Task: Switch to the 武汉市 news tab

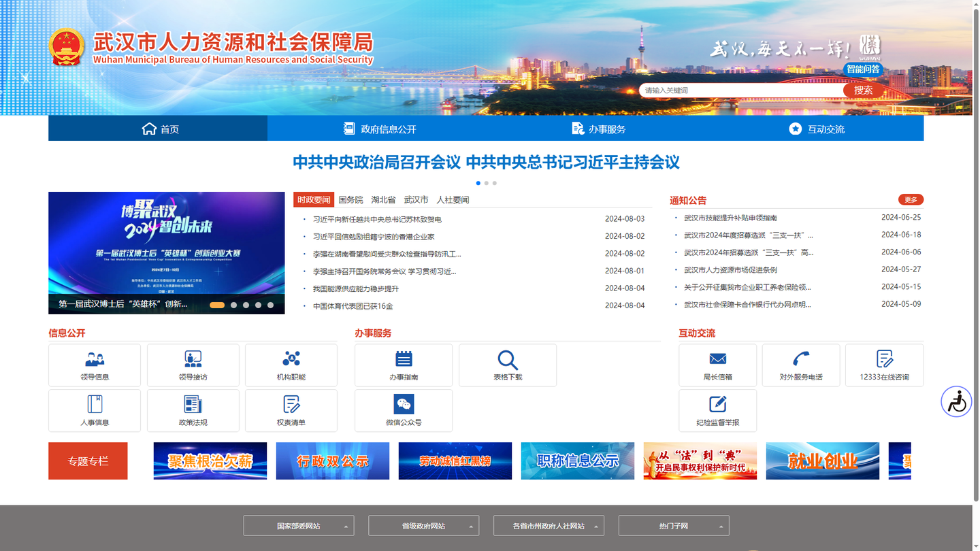Action: pos(416,199)
